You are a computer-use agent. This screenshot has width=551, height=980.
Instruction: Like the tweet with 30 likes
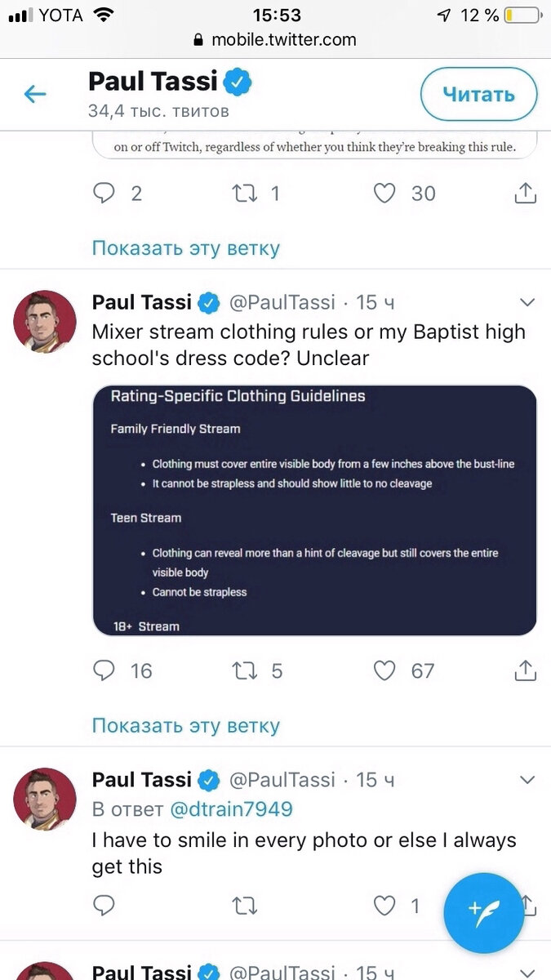tap(384, 194)
